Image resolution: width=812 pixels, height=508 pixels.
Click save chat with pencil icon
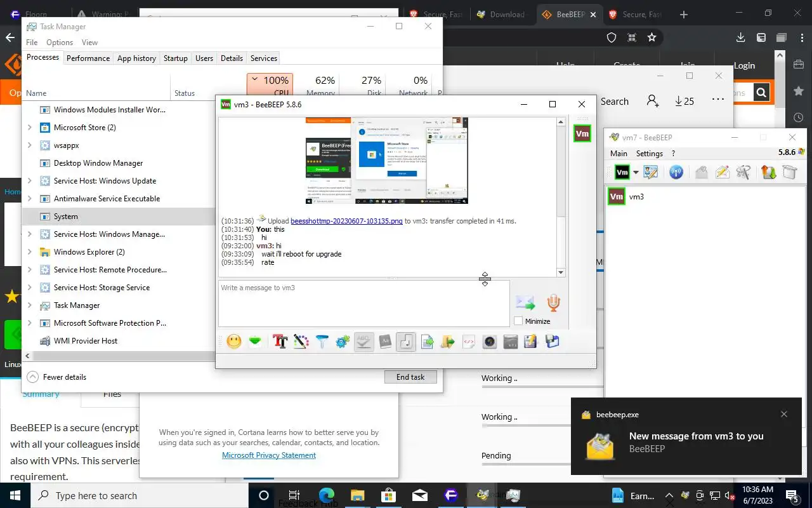tap(531, 342)
